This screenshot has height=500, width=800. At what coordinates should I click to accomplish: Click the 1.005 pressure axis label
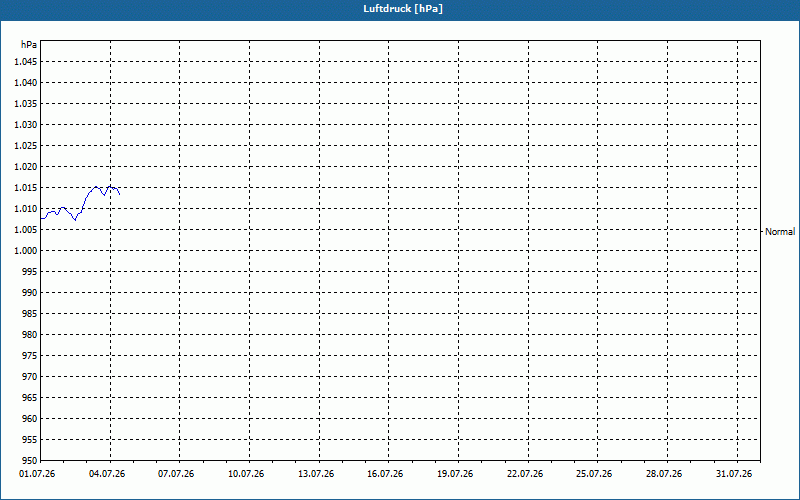(26, 230)
